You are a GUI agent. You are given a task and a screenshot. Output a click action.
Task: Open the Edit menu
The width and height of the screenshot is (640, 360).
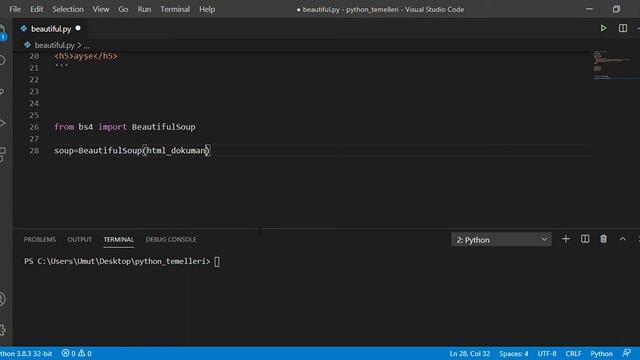click(x=36, y=9)
